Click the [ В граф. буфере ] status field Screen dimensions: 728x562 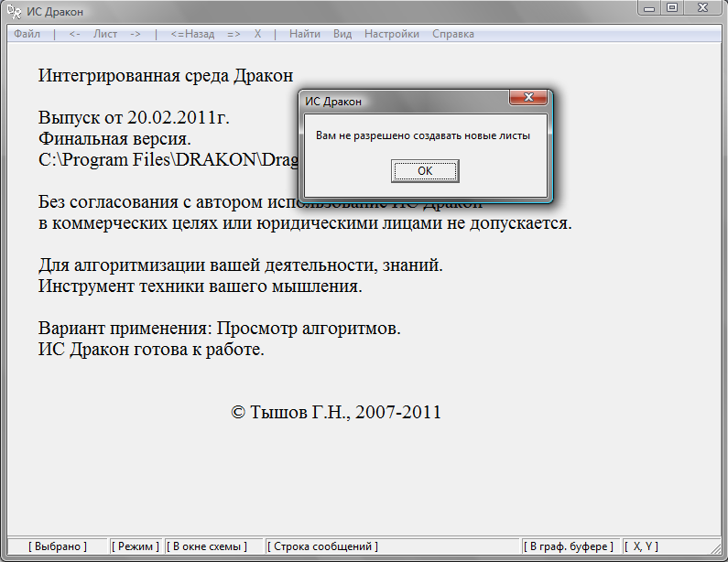coord(569,546)
